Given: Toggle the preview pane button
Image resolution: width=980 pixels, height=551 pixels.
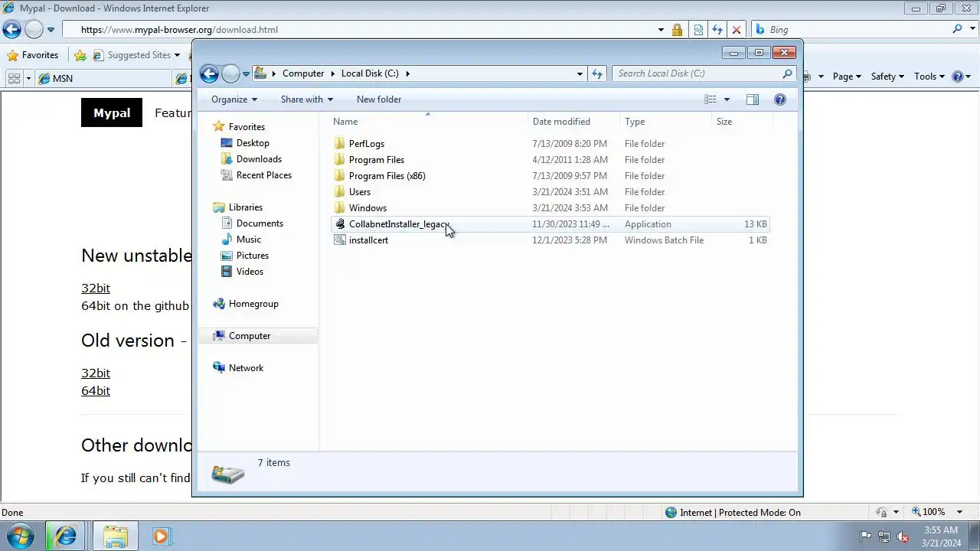Looking at the screenshot, I should [x=753, y=99].
